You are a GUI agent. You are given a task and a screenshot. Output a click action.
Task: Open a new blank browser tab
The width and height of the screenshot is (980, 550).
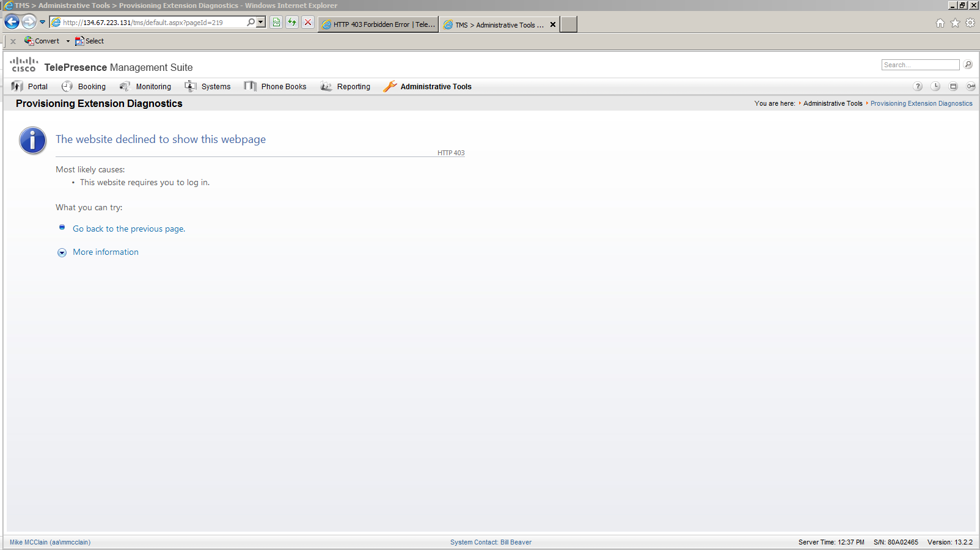pos(569,24)
